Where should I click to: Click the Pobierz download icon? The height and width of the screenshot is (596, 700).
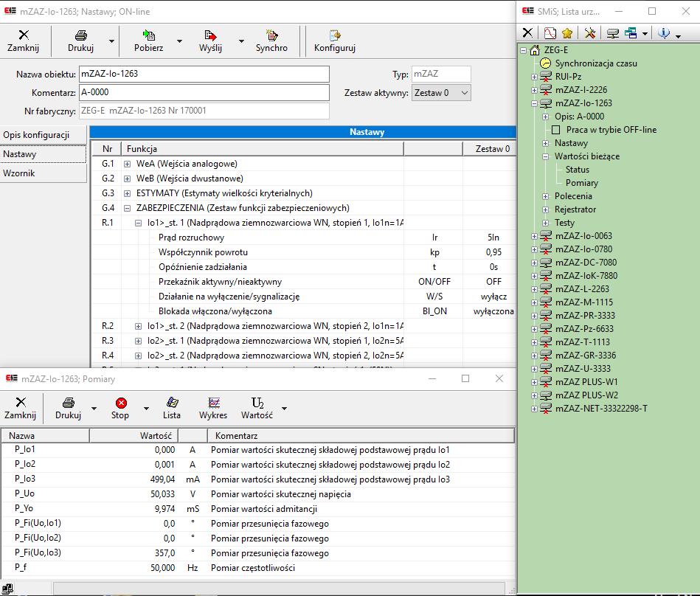[148, 35]
